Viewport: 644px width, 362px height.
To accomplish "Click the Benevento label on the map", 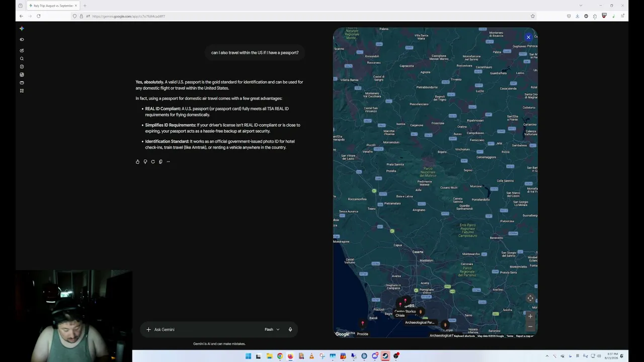I will click(497, 238).
